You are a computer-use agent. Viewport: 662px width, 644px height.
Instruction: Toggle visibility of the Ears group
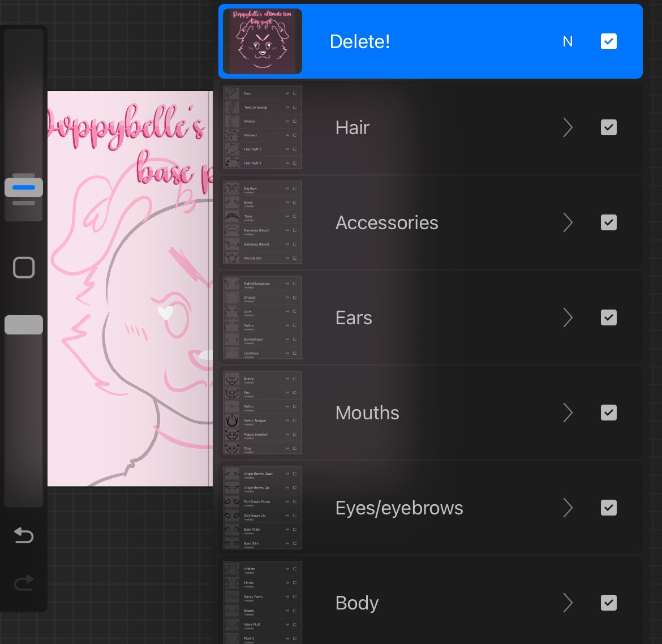pyautogui.click(x=608, y=317)
